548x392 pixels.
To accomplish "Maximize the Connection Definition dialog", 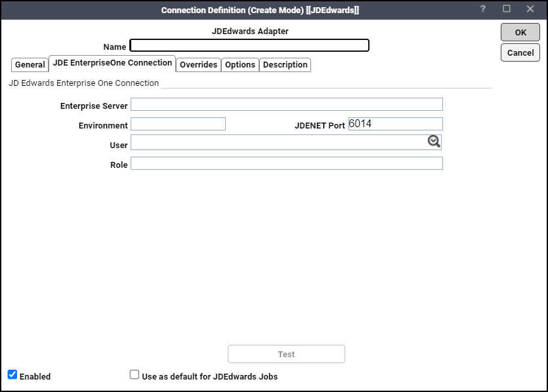I will pyautogui.click(x=507, y=9).
